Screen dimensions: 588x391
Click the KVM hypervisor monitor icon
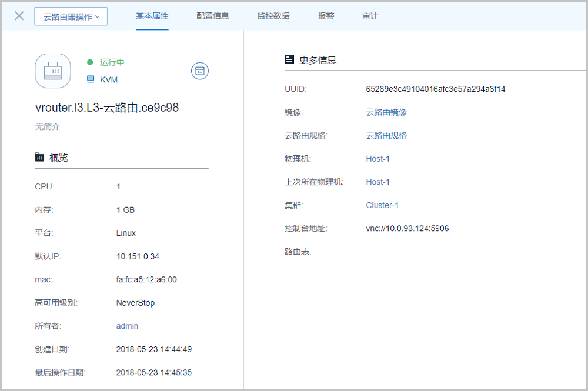(x=91, y=79)
